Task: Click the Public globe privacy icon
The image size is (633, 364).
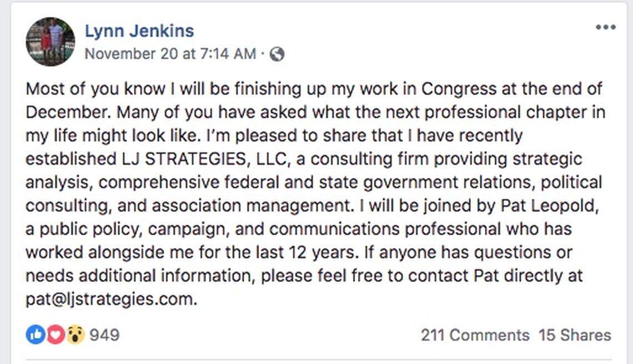Action: click(277, 54)
